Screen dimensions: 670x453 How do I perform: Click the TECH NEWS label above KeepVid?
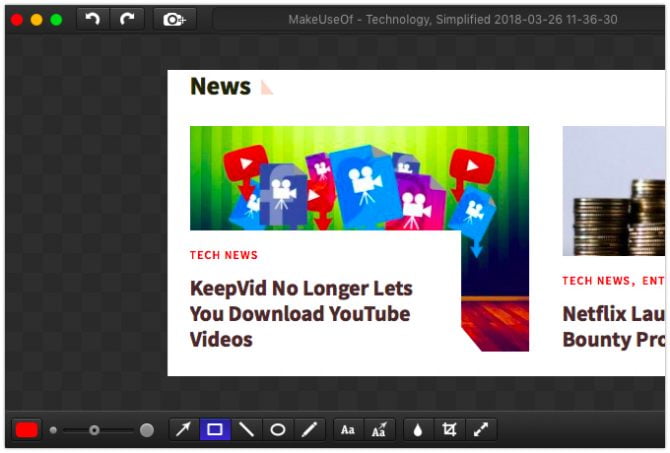tap(224, 255)
